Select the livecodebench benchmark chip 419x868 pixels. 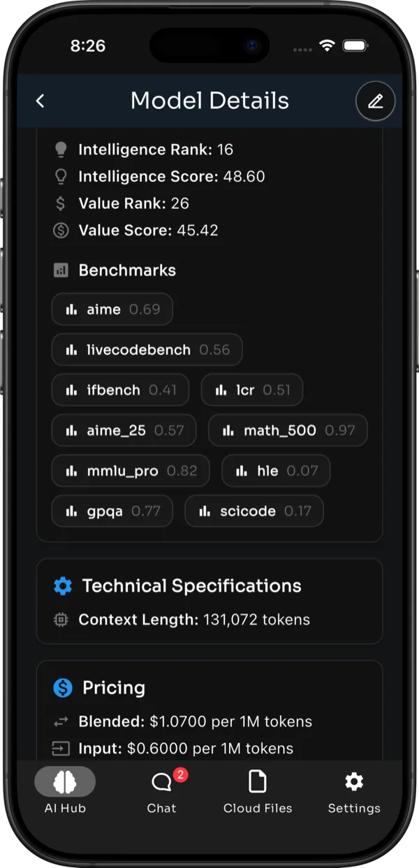click(x=147, y=349)
